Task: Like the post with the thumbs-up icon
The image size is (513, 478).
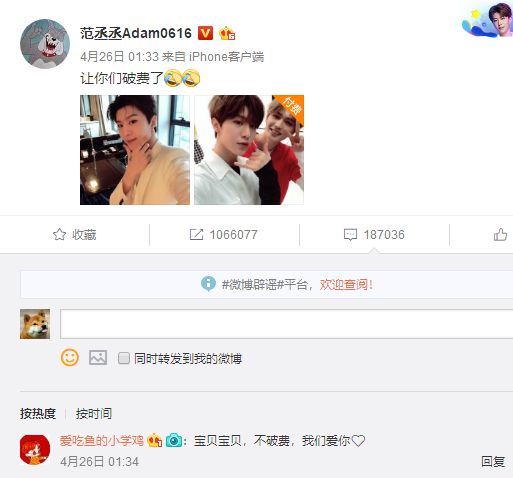Action: tap(500, 235)
